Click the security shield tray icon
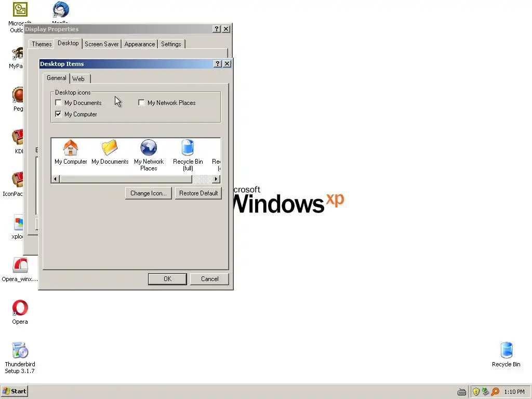The height and width of the screenshot is (399, 532). 476,392
